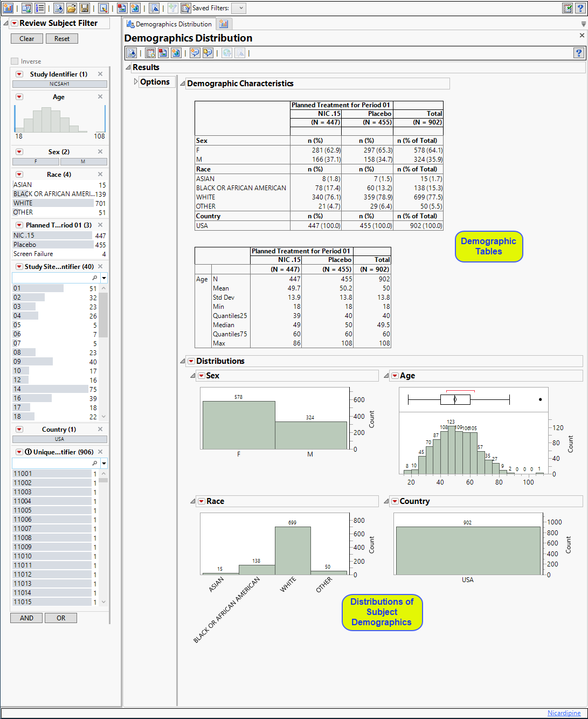Click the WHITE bar in Race chart
The height and width of the screenshot is (719, 588).
point(293,550)
